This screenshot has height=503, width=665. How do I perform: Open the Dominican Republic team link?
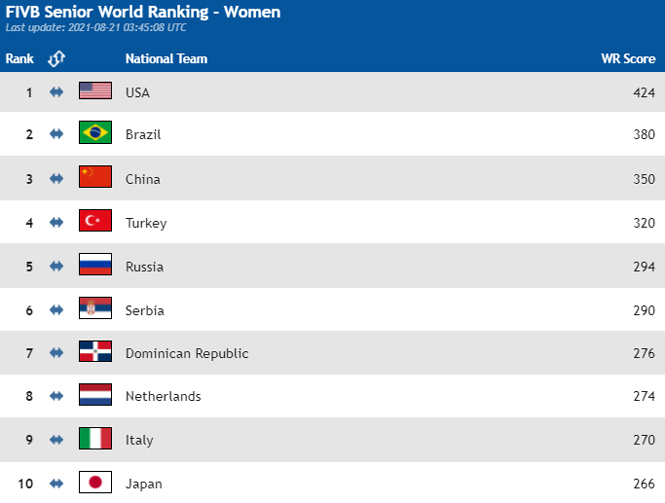tap(187, 353)
